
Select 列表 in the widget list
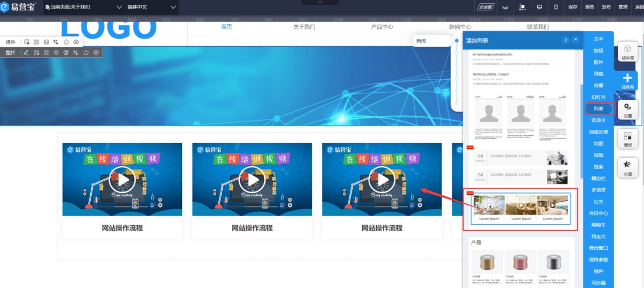[x=598, y=108]
